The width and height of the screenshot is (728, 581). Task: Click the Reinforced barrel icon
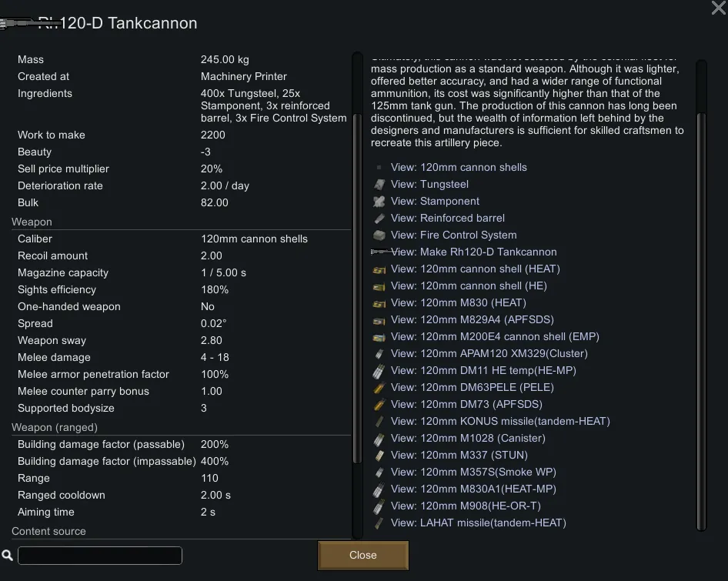[x=379, y=219]
